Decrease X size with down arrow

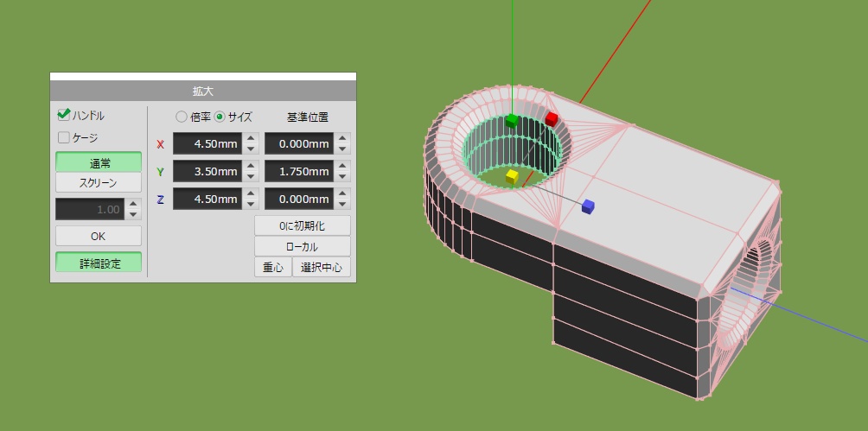click(x=251, y=149)
